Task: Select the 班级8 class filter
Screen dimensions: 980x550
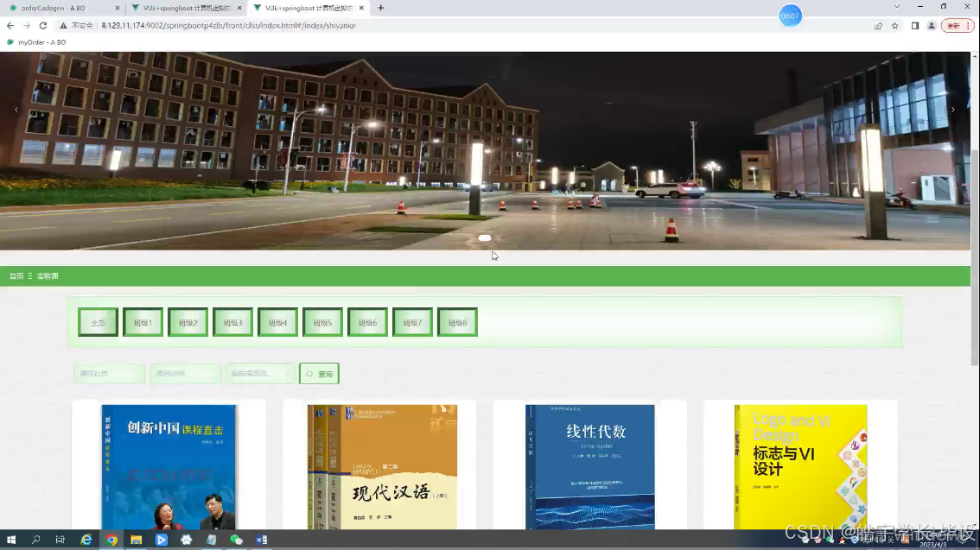Action: tap(457, 320)
